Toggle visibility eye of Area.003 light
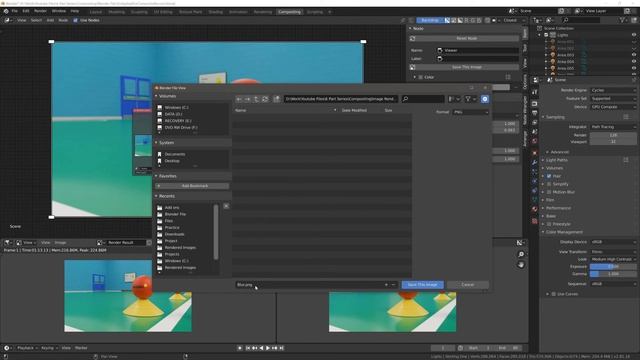Screen dimensions: 640x360 pyautogui.click(x=633, y=55)
